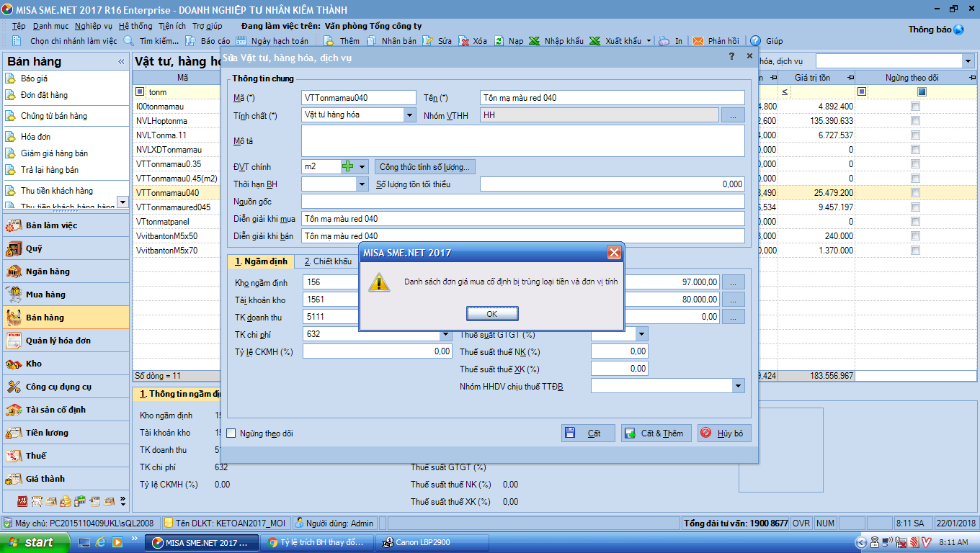Open Chrome taskbar item Tỷ lệ trích BH
Image resolution: width=980 pixels, height=553 pixels.
click(318, 542)
